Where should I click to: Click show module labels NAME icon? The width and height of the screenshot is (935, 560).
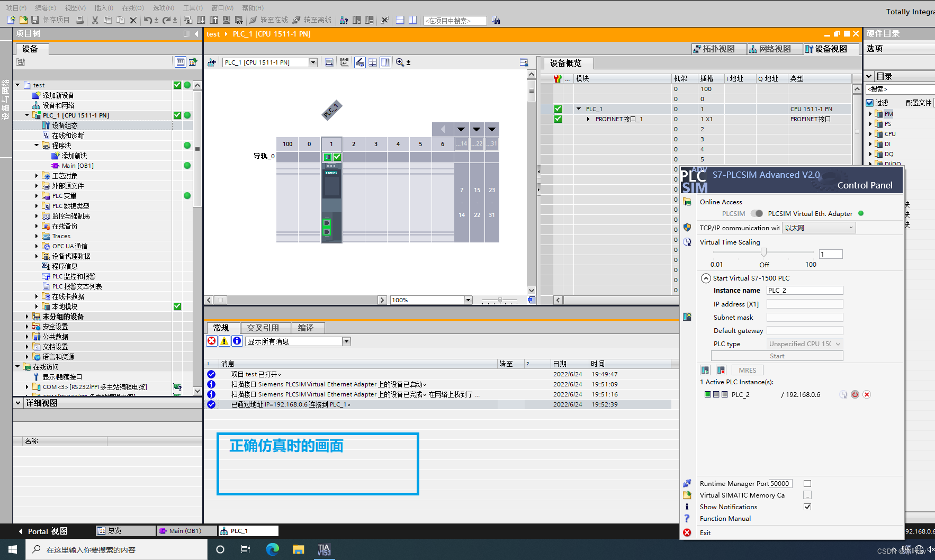coord(344,62)
